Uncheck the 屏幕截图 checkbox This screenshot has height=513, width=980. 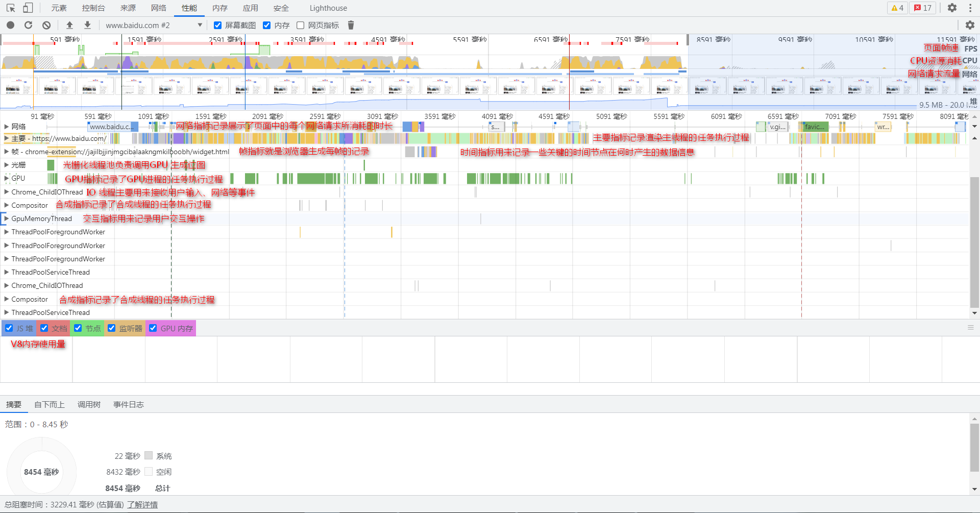pyautogui.click(x=218, y=26)
